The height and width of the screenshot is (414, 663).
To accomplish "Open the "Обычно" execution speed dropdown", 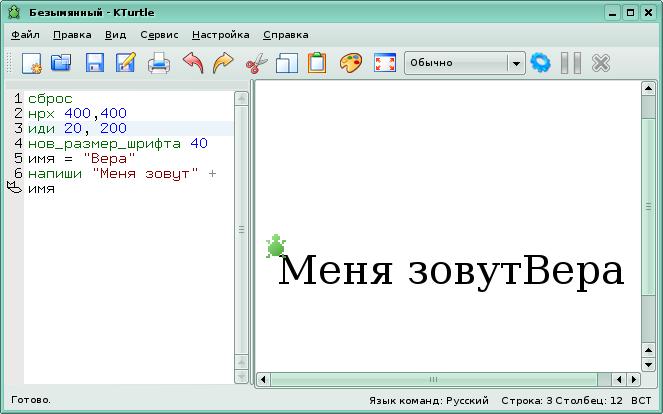I will click(455, 63).
